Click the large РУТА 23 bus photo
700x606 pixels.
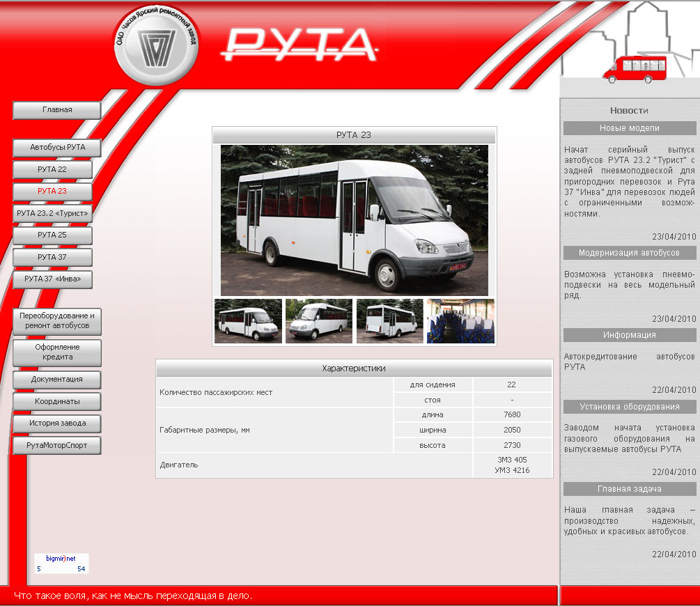tap(355, 220)
